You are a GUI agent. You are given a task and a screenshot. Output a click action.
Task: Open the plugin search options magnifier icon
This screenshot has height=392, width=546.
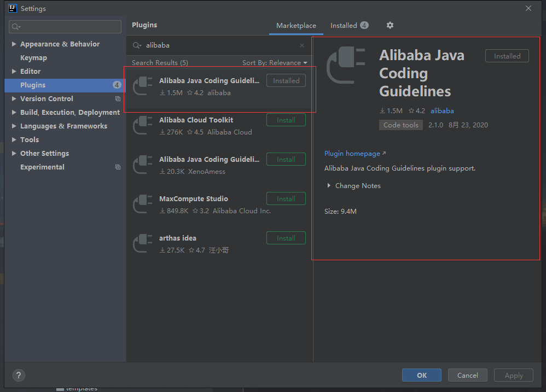click(x=137, y=45)
